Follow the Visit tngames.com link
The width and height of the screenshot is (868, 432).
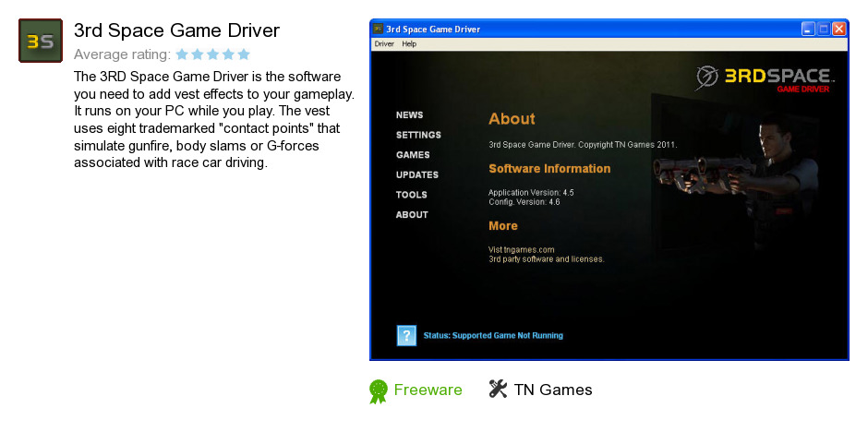point(522,250)
